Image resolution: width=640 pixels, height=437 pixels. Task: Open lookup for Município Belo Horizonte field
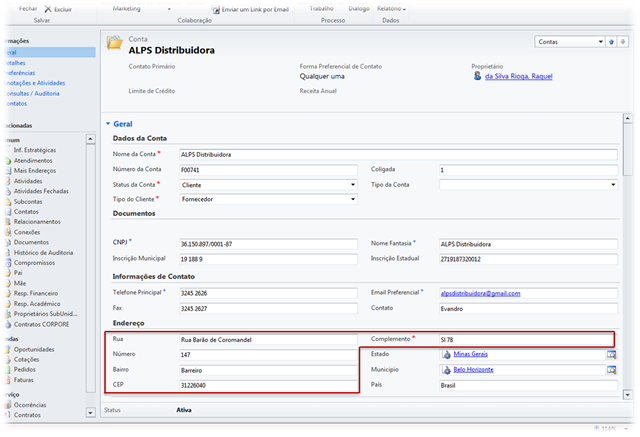(611, 370)
